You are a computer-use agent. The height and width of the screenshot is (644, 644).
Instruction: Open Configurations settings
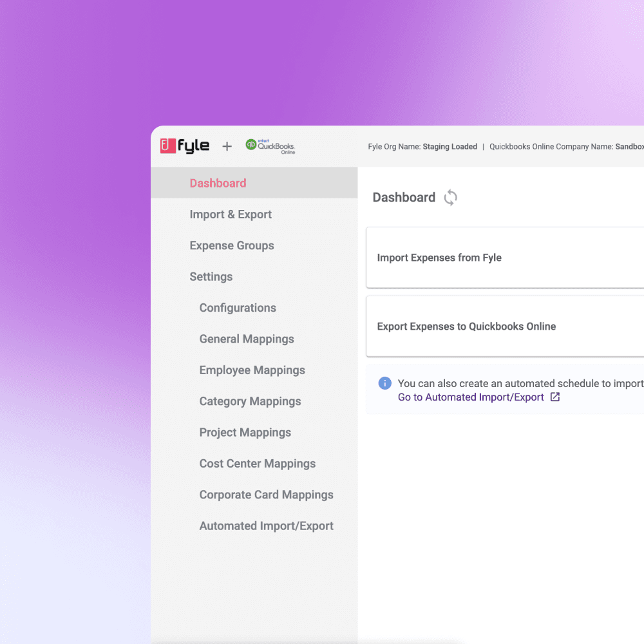point(238,308)
